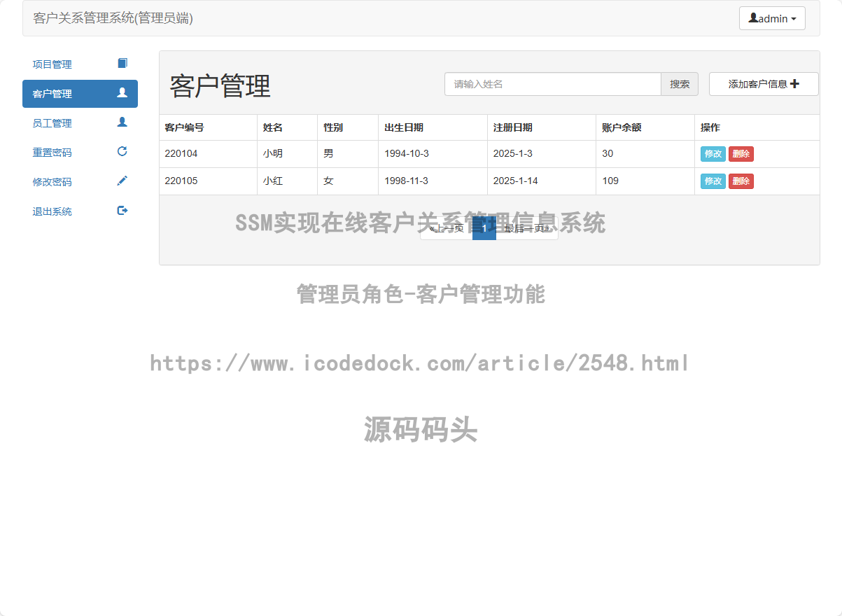This screenshot has width=842, height=616.
Task: Click 删除 for customer 220105
Action: click(x=741, y=181)
